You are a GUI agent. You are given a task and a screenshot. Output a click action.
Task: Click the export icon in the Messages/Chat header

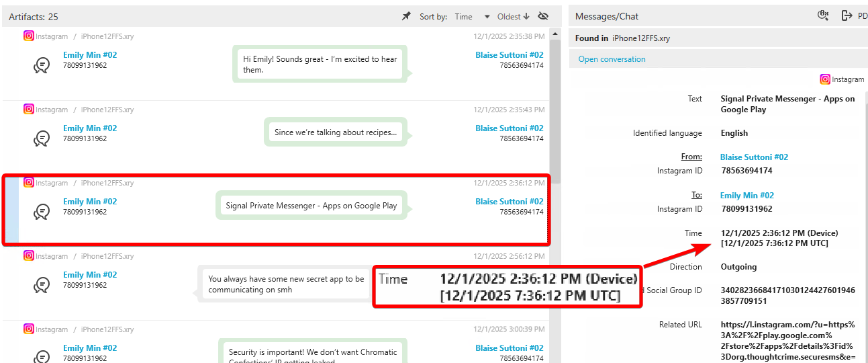pyautogui.click(x=847, y=15)
